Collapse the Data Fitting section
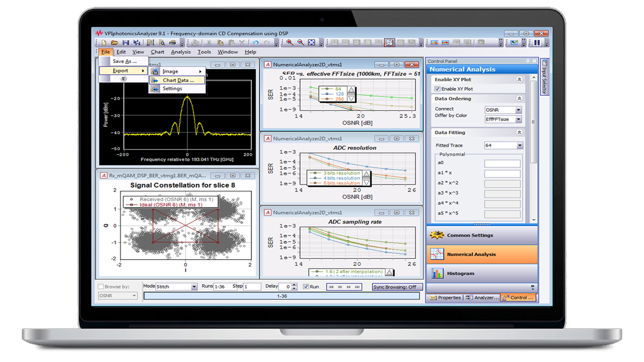The width and height of the screenshot is (644, 362). 519,132
